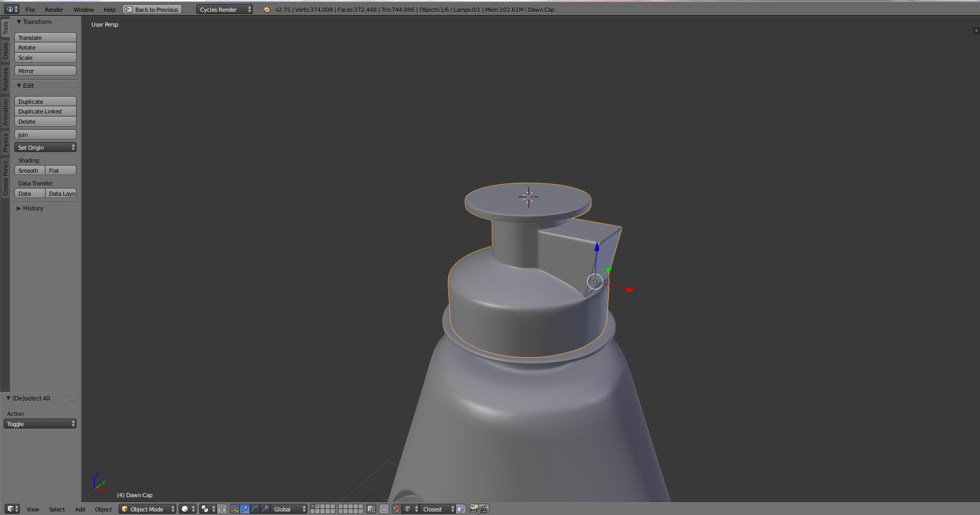Open the Render menu
This screenshot has width=980, height=515.
(x=54, y=9)
